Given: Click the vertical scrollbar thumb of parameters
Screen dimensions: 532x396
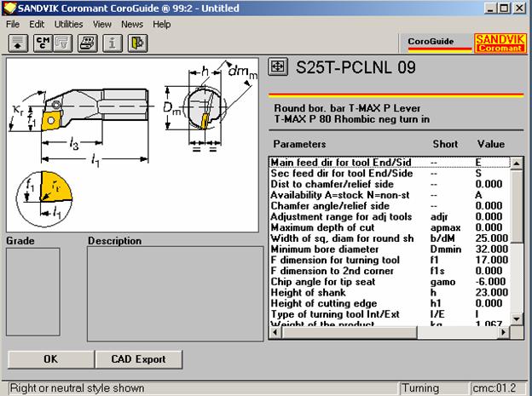Looking at the screenshot, I should (x=517, y=206).
